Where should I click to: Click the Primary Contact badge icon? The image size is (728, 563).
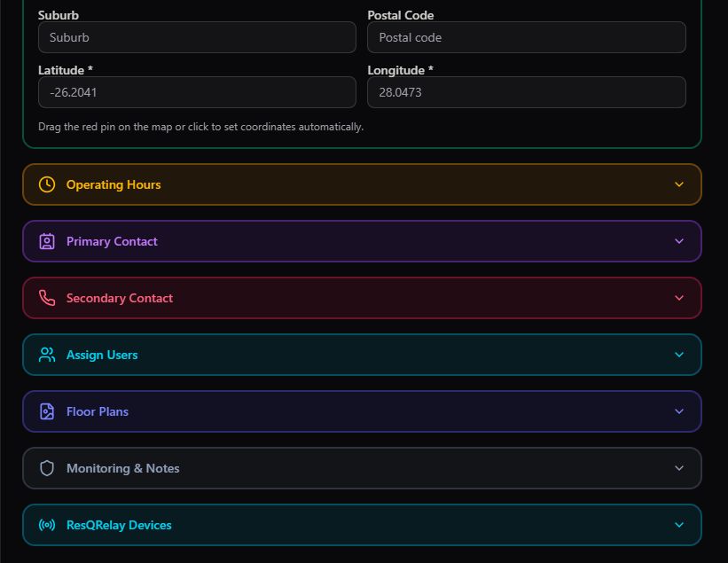coord(47,241)
